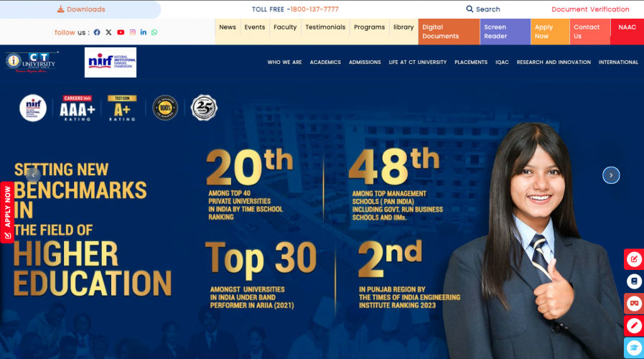Click the Contact Us button
644x359 pixels.
tap(589, 32)
